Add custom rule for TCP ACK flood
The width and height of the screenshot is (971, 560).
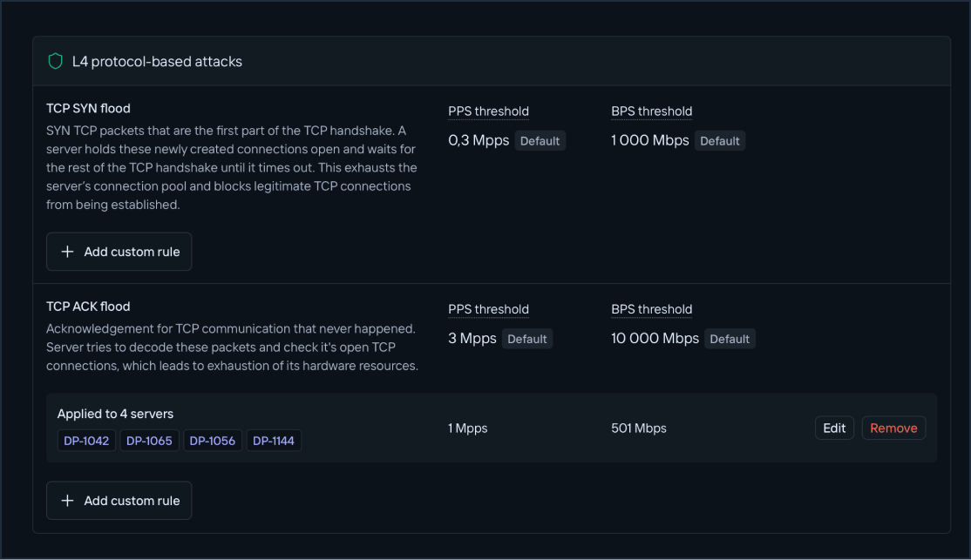(119, 500)
